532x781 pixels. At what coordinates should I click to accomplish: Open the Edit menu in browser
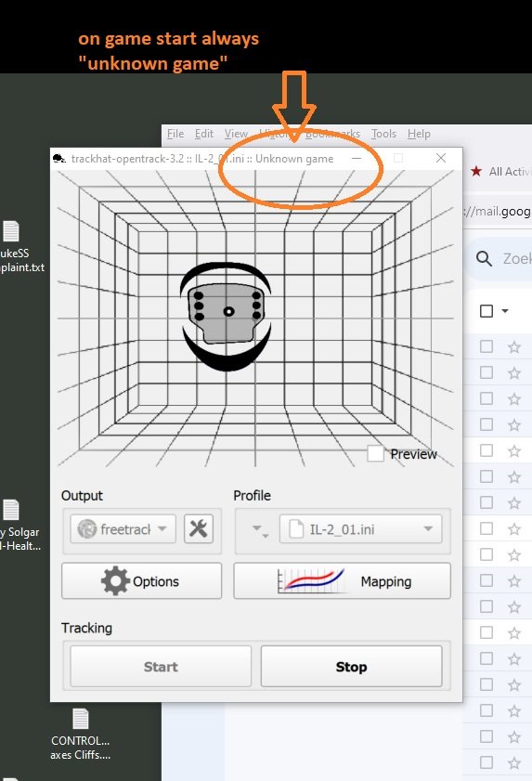pos(203,134)
